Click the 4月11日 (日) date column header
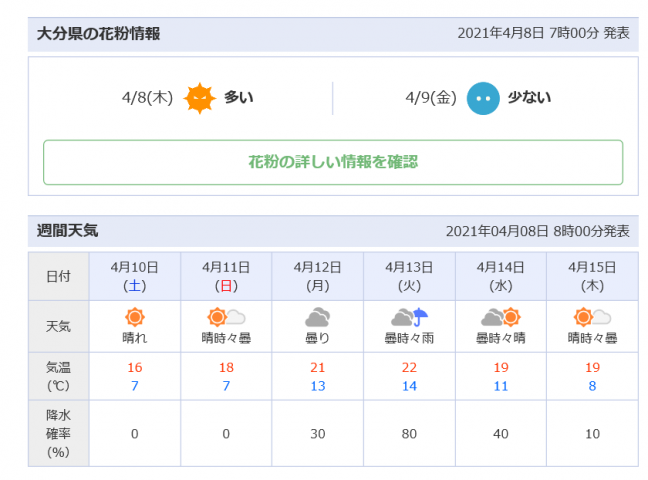 [226, 276]
